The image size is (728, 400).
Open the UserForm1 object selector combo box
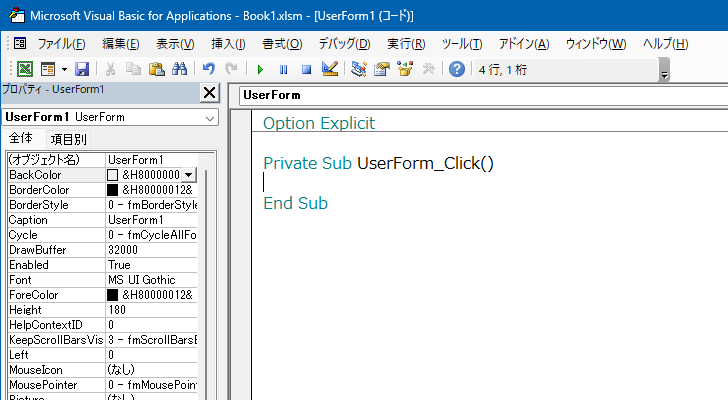(x=110, y=117)
